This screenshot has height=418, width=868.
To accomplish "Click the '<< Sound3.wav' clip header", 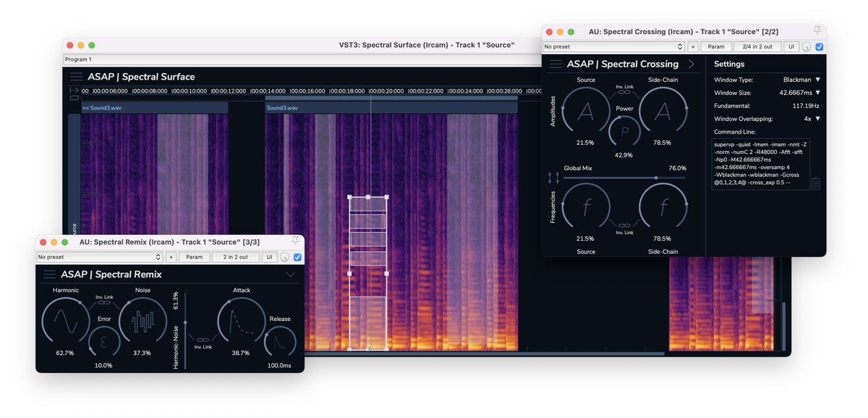I will point(155,108).
